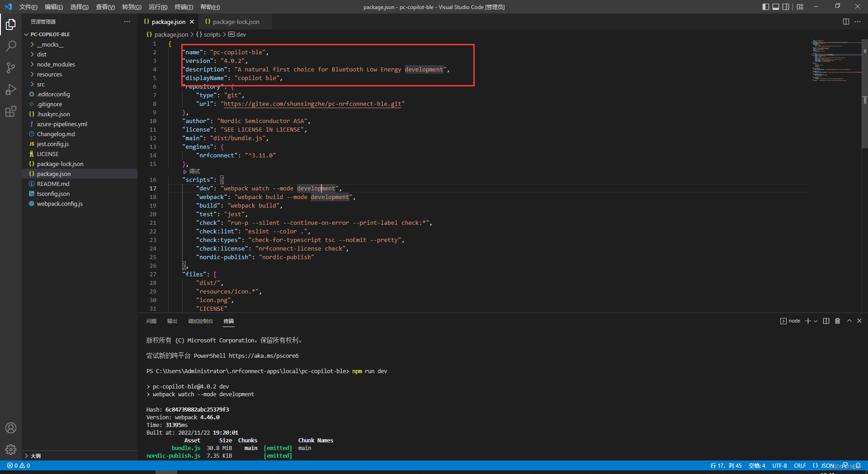The height and width of the screenshot is (474, 868).
Task: Change line endings via CRLF status item
Action: pos(800,466)
